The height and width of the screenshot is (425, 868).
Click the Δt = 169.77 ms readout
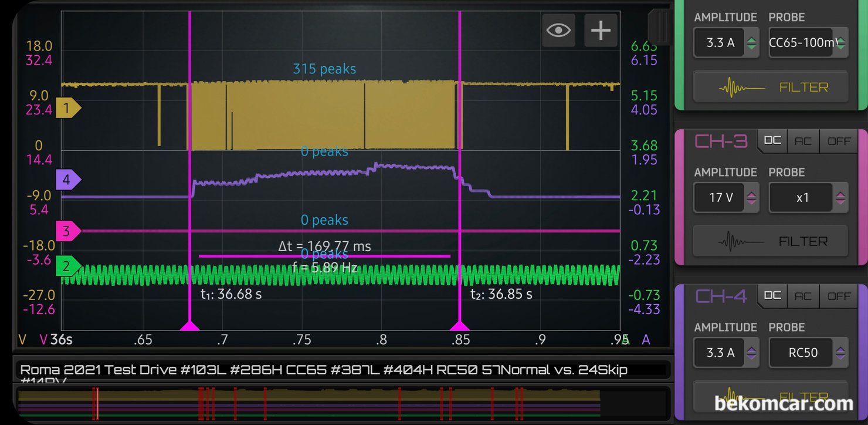[324, 246]
